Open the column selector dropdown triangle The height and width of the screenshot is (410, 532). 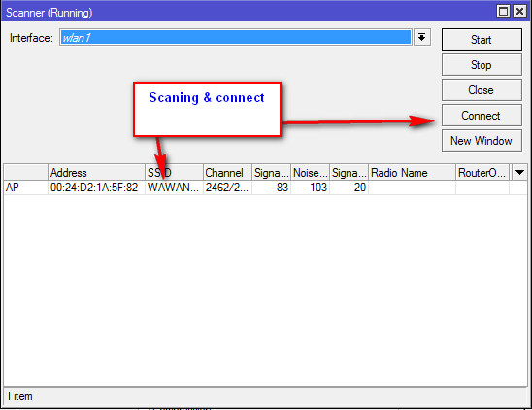point(519,172)
